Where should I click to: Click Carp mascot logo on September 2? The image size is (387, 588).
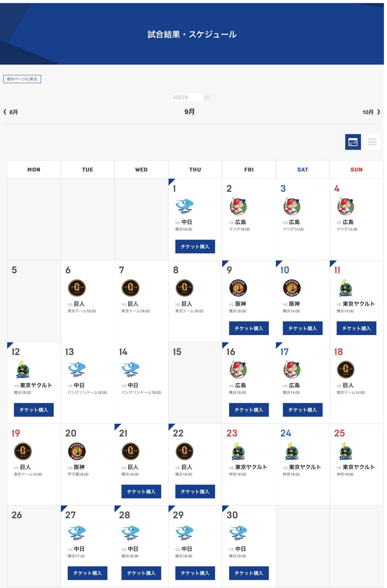click(238, 206)
